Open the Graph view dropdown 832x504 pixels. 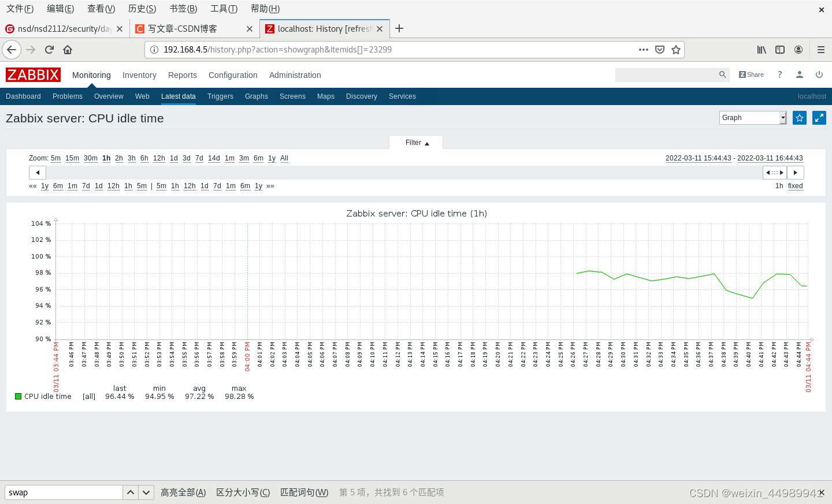(x=753, y=118)
